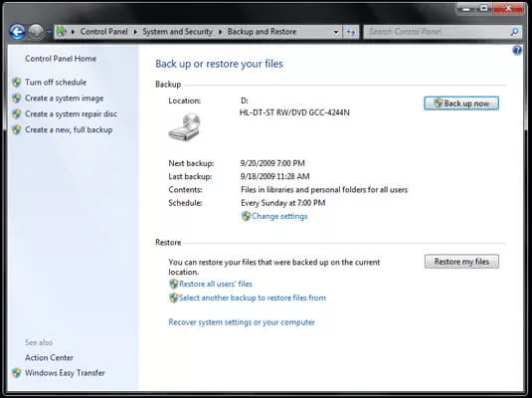This screenshot has width=532, height=398.
Task: Click the Control Panel address bar icon
Action: [61, 32]
